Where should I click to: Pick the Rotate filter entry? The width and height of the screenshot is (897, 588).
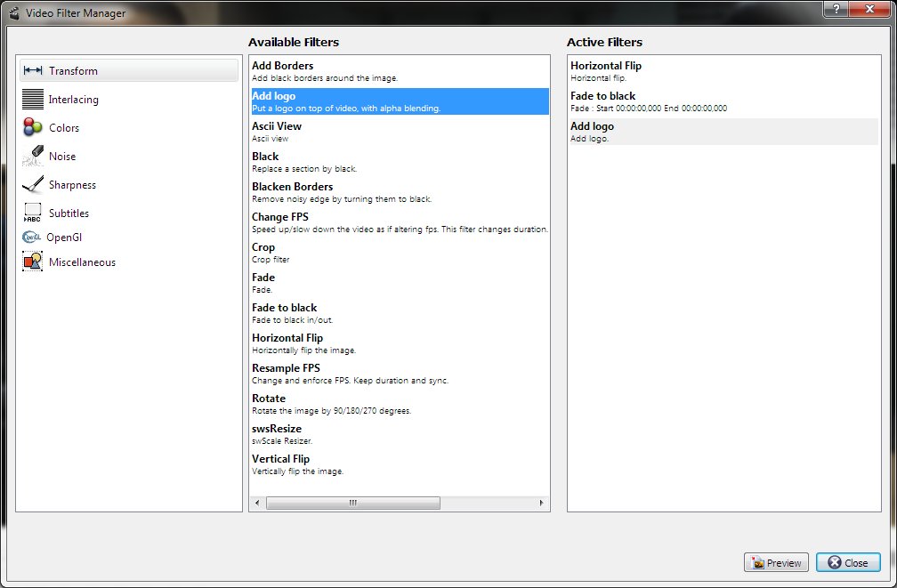[269, 404]
